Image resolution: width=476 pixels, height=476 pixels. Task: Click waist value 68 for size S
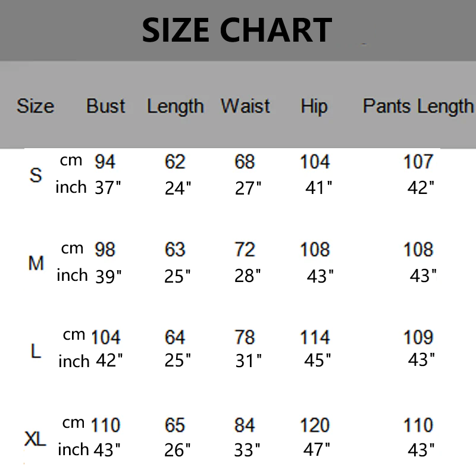[x=245, y=161]
